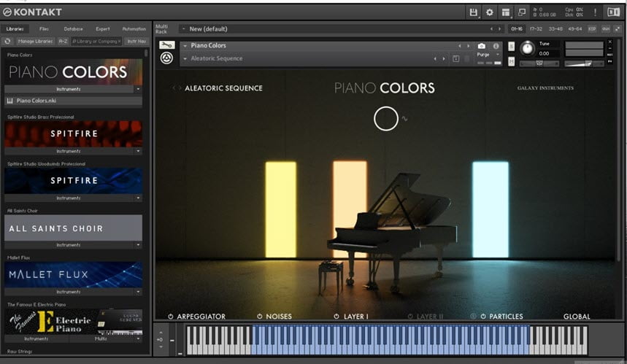
Task: Click the minimized view windows icon
Action: point(522,12)
